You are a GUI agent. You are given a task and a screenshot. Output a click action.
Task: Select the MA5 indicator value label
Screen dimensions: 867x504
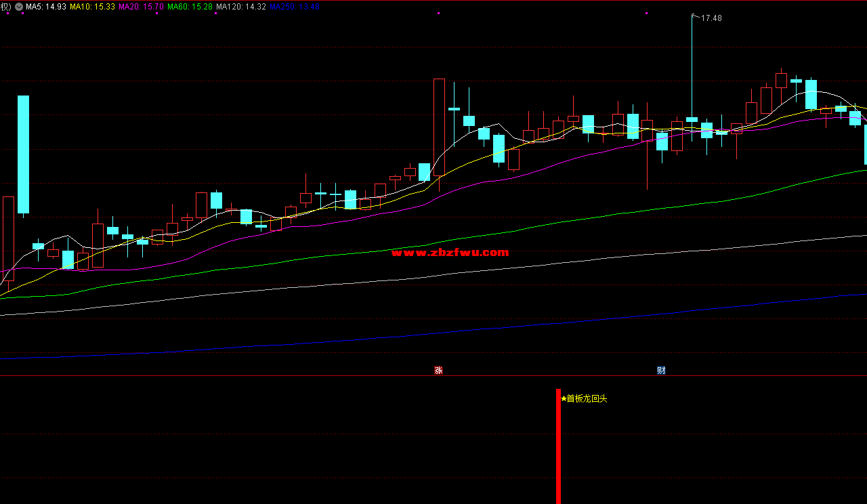coord(46,6)
